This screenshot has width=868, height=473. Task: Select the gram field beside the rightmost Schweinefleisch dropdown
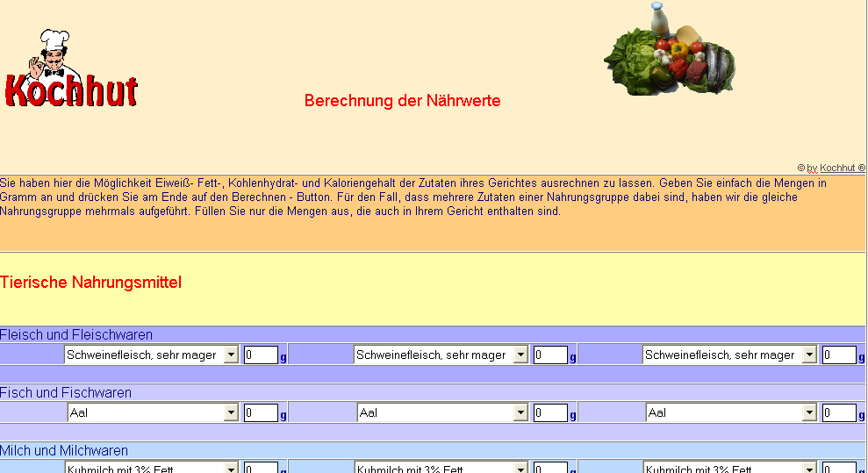pos(839,355)
